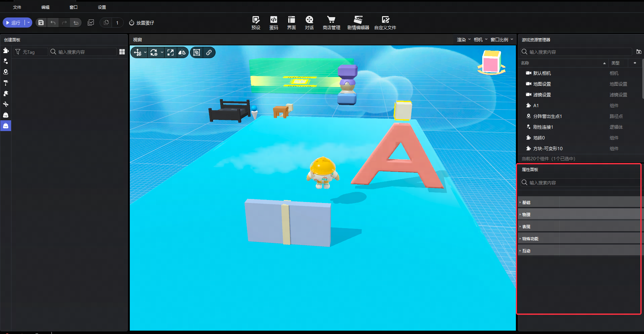
Task: Click the mirror flip tool icon
Action: pos(182,52)
